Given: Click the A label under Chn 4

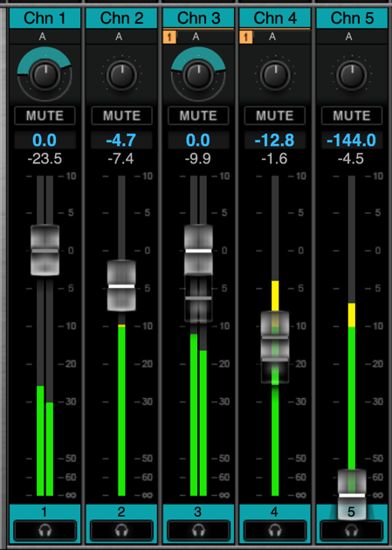Looking at the screenshot, I should [x=272, y=37].
